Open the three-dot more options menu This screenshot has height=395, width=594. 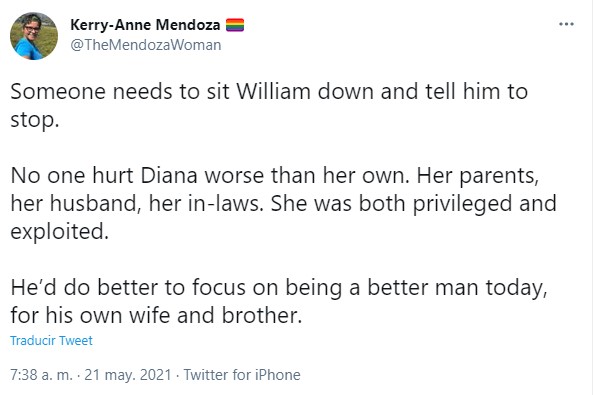tap(566, 24)
